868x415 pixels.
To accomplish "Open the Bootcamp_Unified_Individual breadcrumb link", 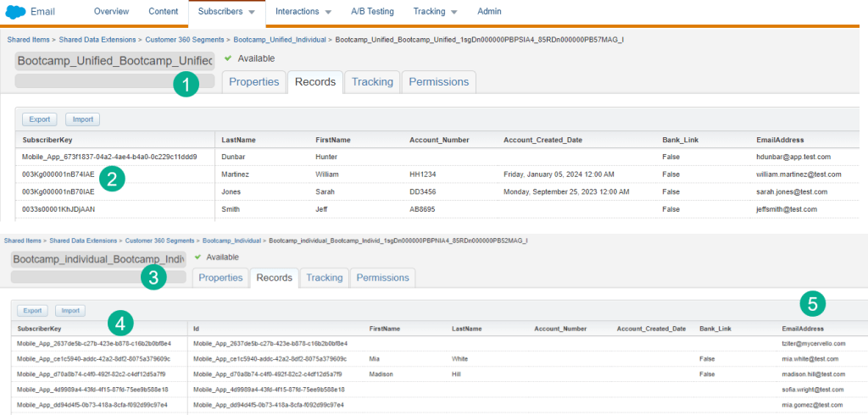I will pyautogui.click(x=281, y=40).
